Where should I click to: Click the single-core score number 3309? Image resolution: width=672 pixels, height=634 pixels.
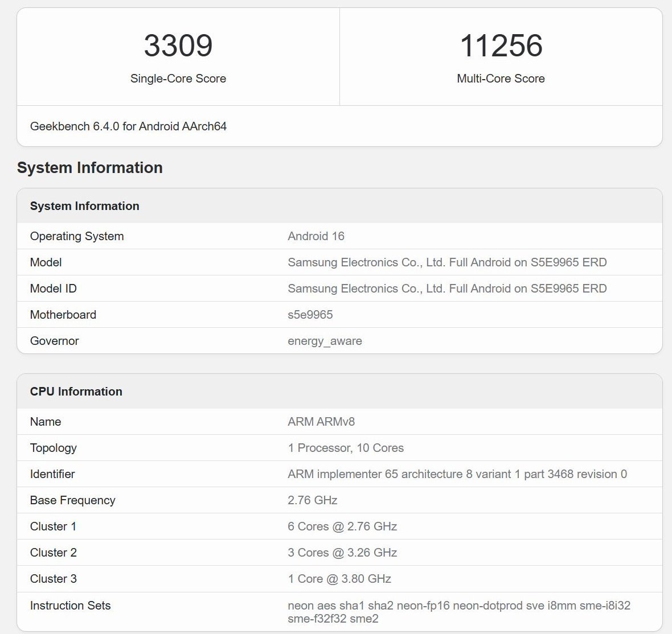coord(178,46)
